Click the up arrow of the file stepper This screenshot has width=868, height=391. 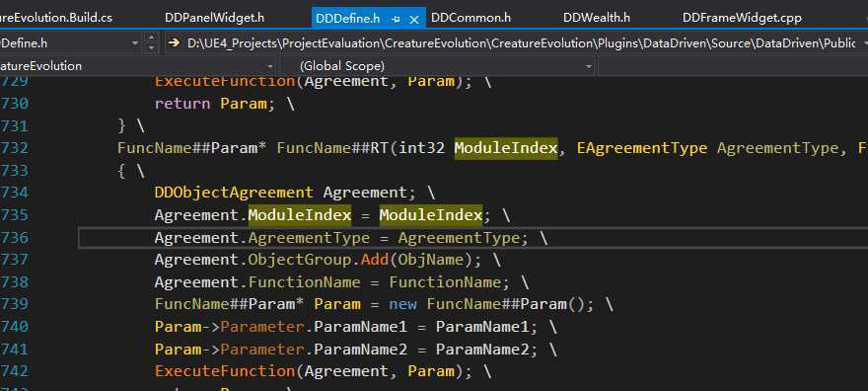click(x=152, y=38)
